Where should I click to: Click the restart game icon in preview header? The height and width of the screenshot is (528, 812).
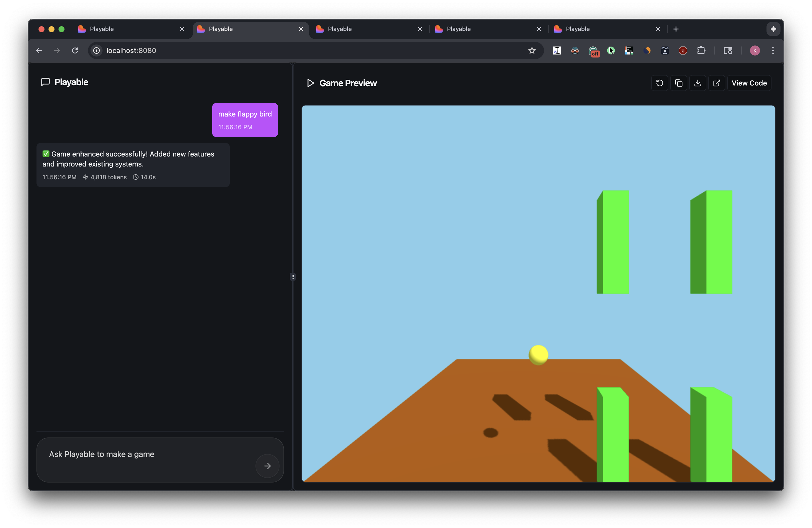click(x=659, y=83)
